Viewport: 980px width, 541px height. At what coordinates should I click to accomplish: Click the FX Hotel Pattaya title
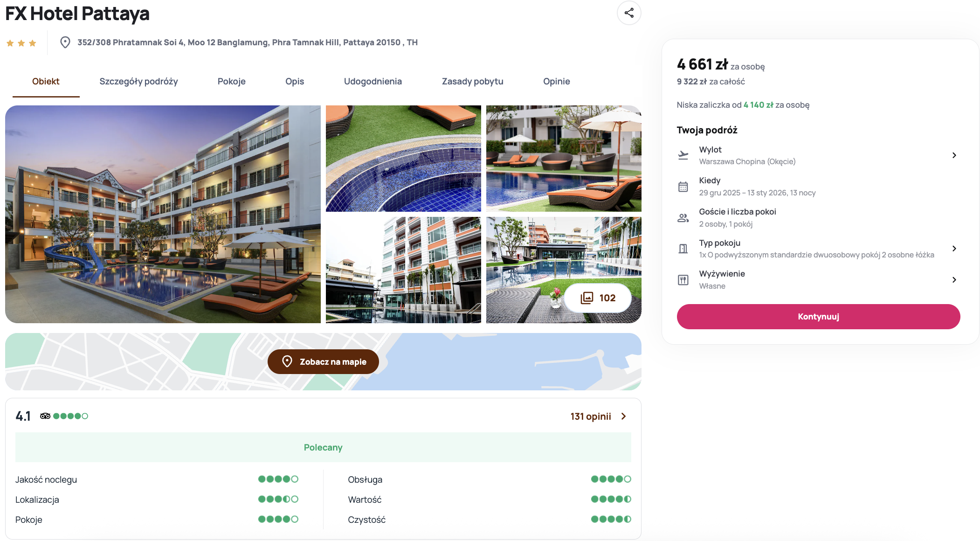coord(77,14)
